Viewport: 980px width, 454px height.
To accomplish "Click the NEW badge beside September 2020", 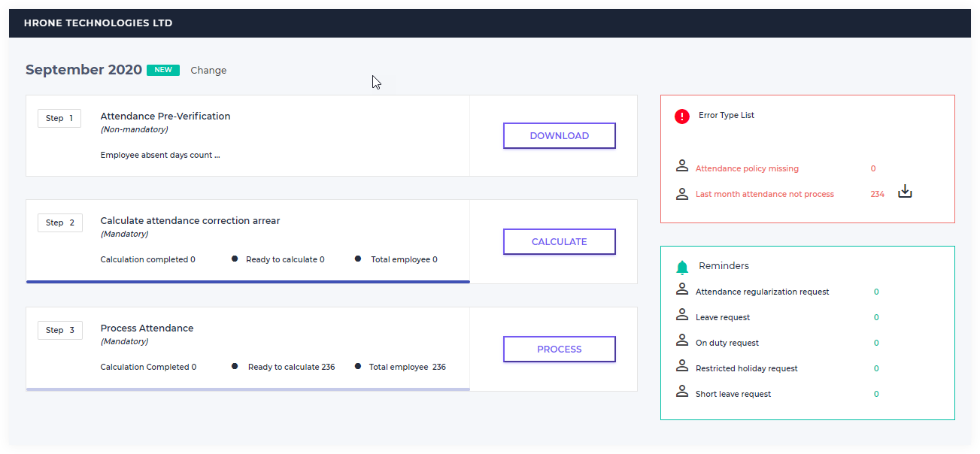I will 163,70.
